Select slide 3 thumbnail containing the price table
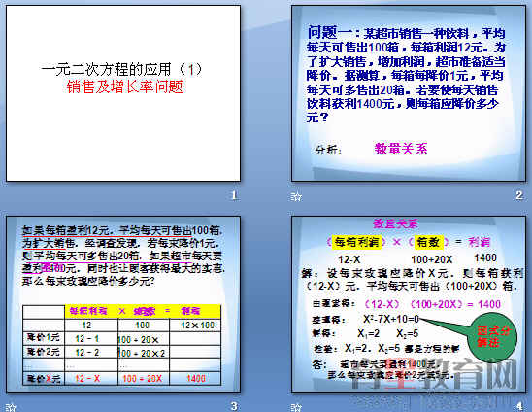Screen dimensions: 532x412 point(123,304)
